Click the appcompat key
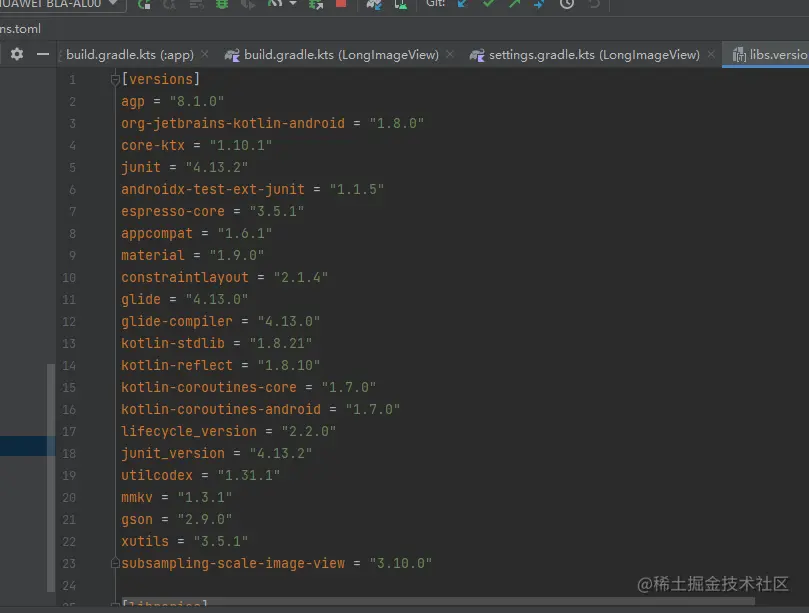This screenshot has width=809, height=613. (x=157, y=234)
